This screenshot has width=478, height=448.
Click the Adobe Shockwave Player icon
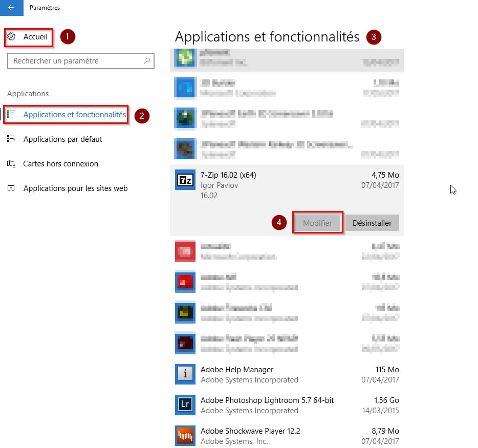click(x=185, y=436)
